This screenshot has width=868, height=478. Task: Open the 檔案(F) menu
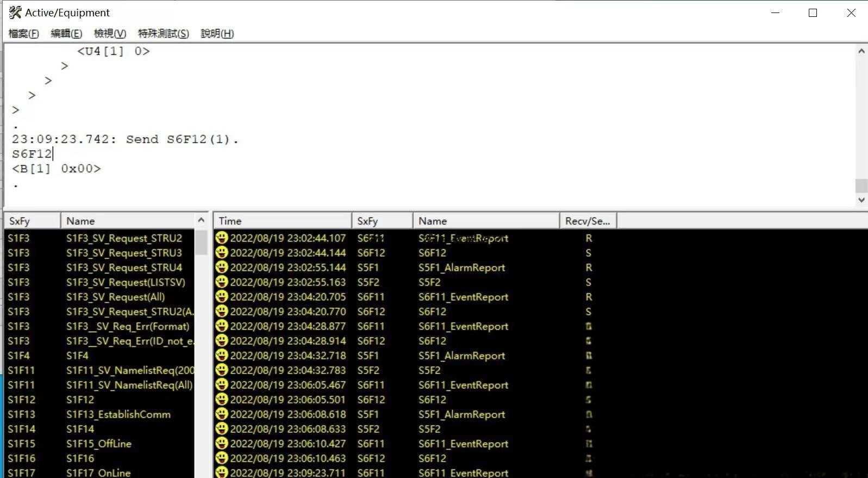(23, 34)
